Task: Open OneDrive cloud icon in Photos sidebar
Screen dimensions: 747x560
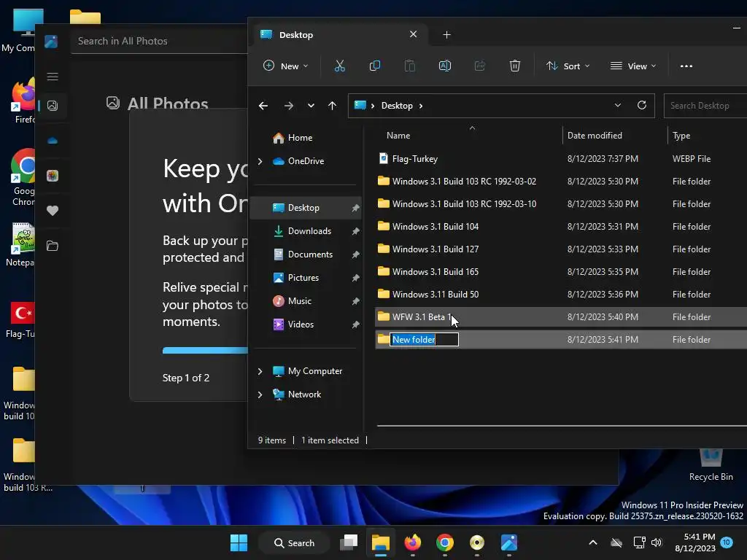Action: (x=53, y=141)
